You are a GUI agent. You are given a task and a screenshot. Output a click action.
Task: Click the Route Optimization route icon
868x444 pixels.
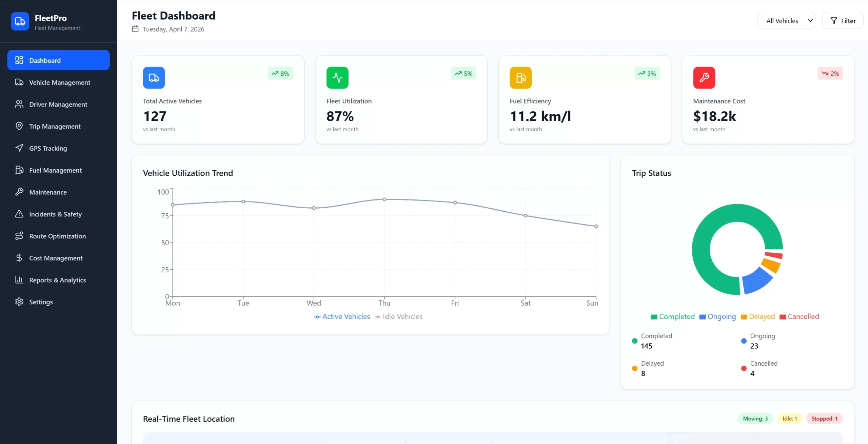[x=19, y=236]
